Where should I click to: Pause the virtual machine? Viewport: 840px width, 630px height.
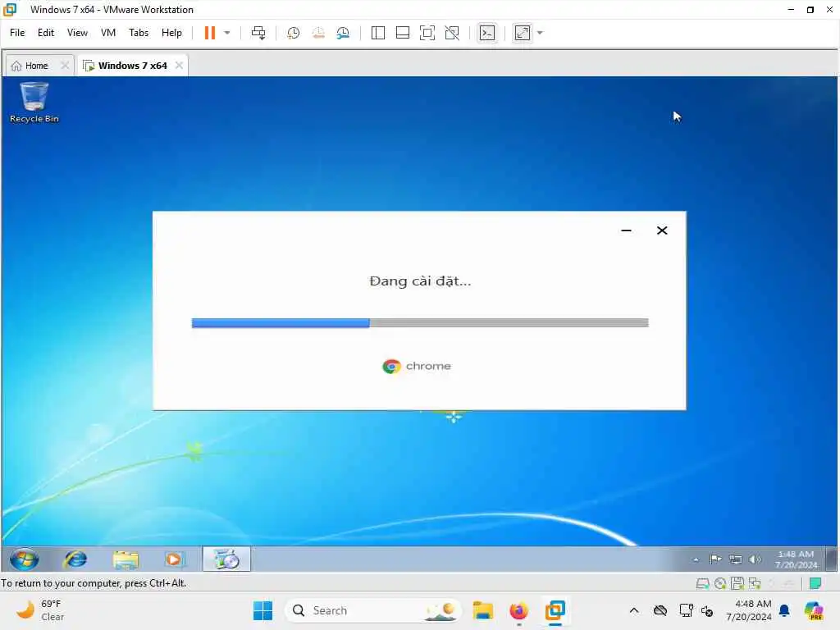(x=209, y=33)
